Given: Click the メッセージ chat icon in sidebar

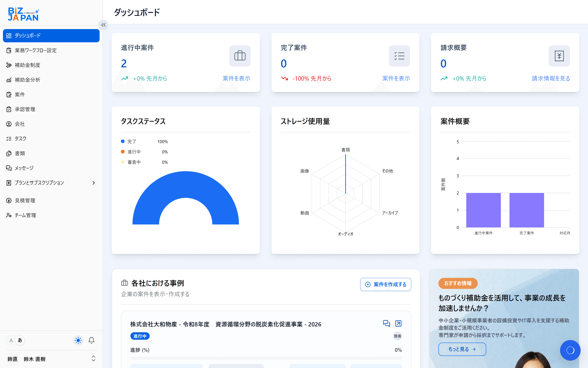Looking at the screenshot, I should [9, 168].
